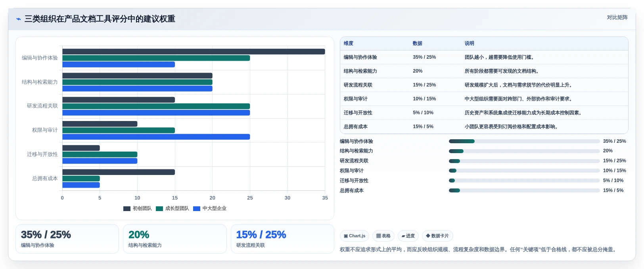
Task: Click note about 小团队更容易受到订阅价格
Action: click(512, 127)
